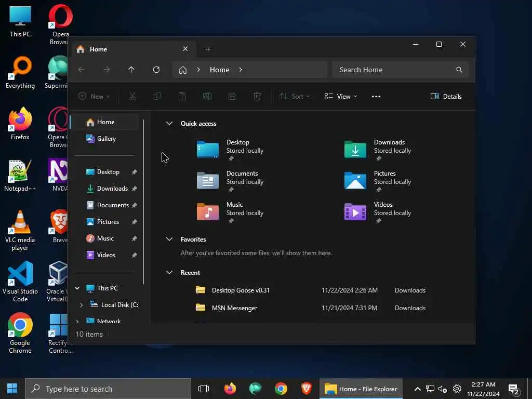Screen dimensions: 532x399
Task: Select Gallery in the navigation pane
Action: (104, 139)
